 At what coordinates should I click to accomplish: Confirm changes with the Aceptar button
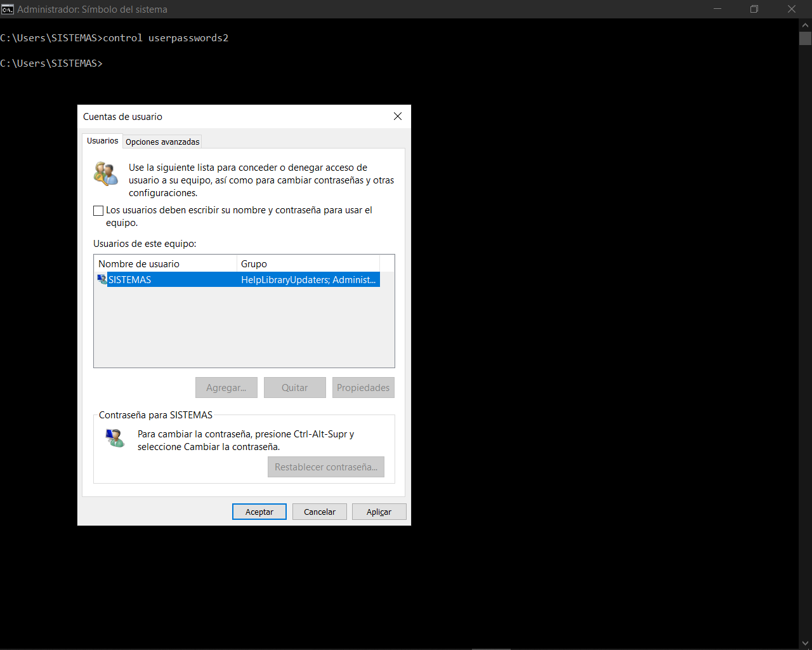[x=259, y=512]
